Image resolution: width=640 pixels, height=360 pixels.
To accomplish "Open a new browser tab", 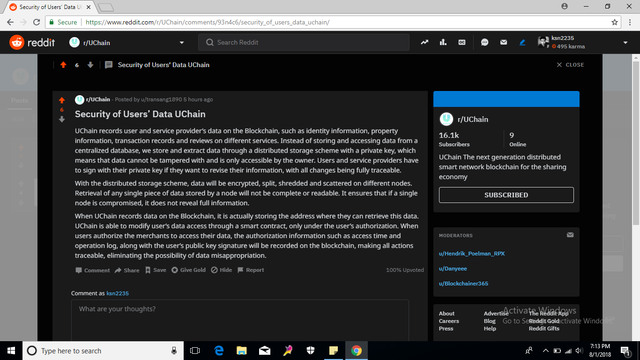I will [x=106, y=7].
